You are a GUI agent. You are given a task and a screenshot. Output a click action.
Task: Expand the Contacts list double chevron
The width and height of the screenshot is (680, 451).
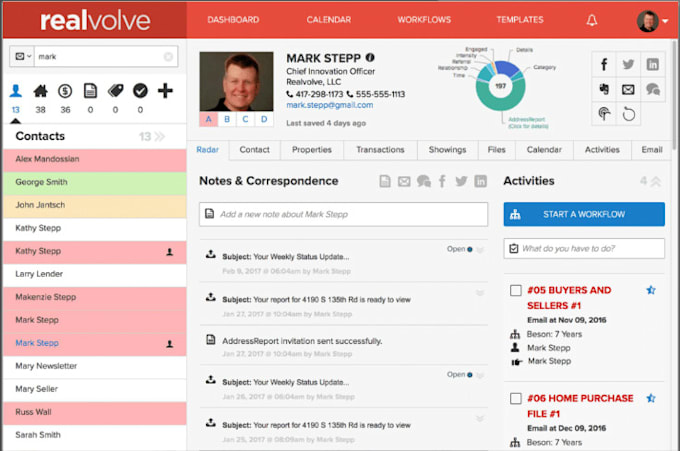tap(160, 137)
